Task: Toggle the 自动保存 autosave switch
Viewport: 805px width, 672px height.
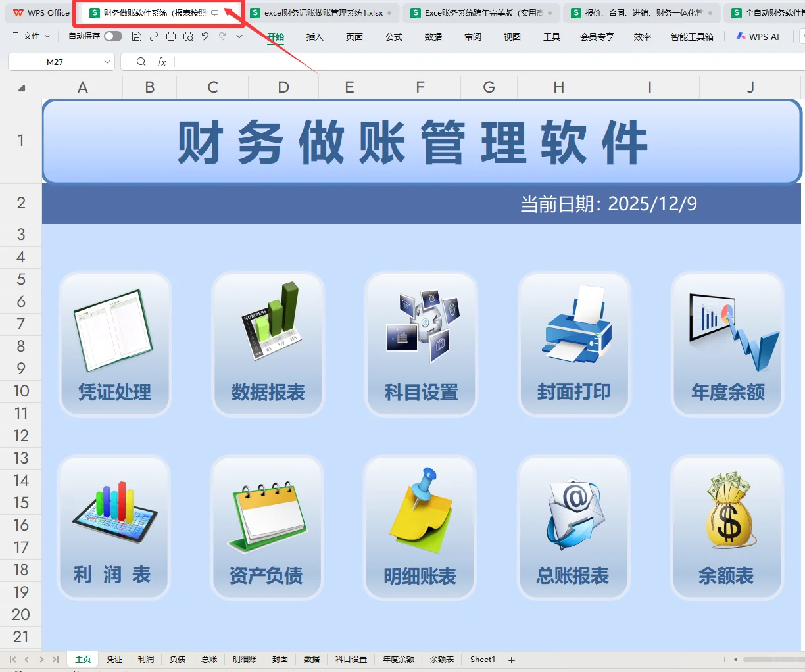Action: coord(112,37)
